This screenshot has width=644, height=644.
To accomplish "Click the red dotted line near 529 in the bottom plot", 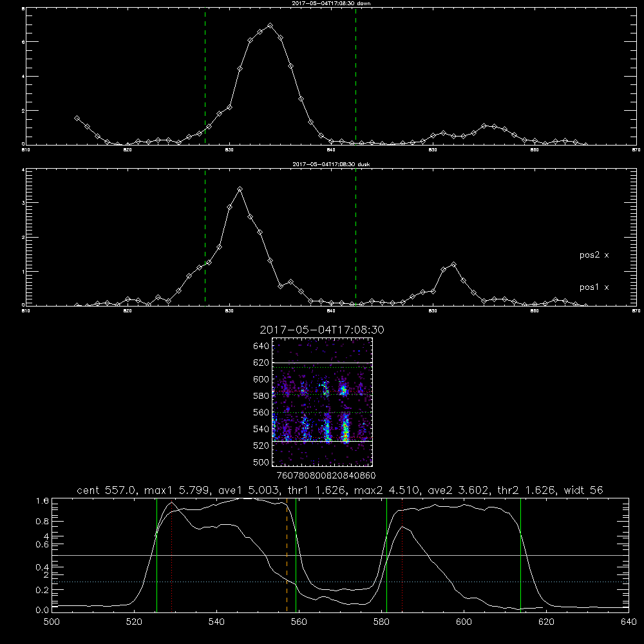I will (172, 555).
